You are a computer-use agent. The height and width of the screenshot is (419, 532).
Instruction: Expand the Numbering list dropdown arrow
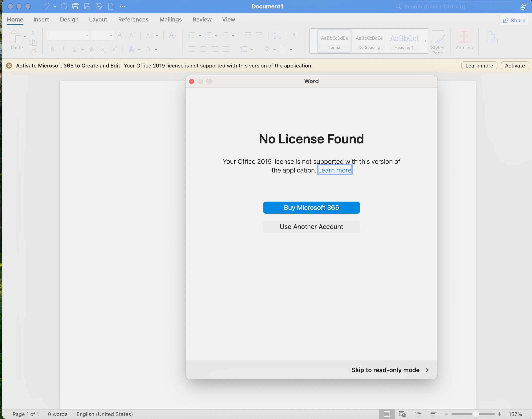pos(216,36)
